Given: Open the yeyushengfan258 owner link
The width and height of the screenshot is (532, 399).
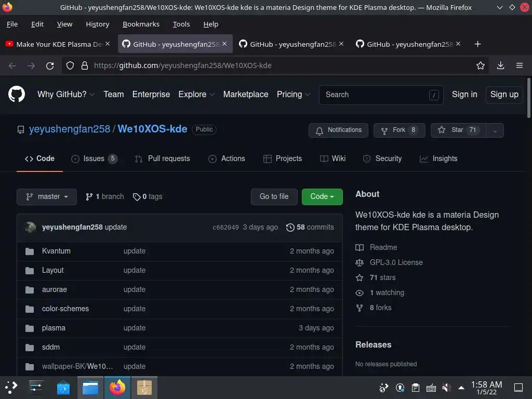Looking at the screenshot, I should (70, 129).
